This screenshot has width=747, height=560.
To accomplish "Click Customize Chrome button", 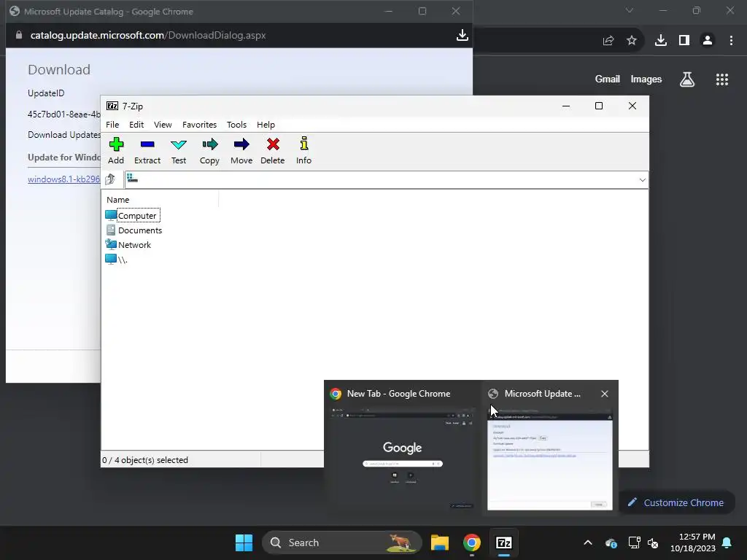I will click(x=676, y=503).
